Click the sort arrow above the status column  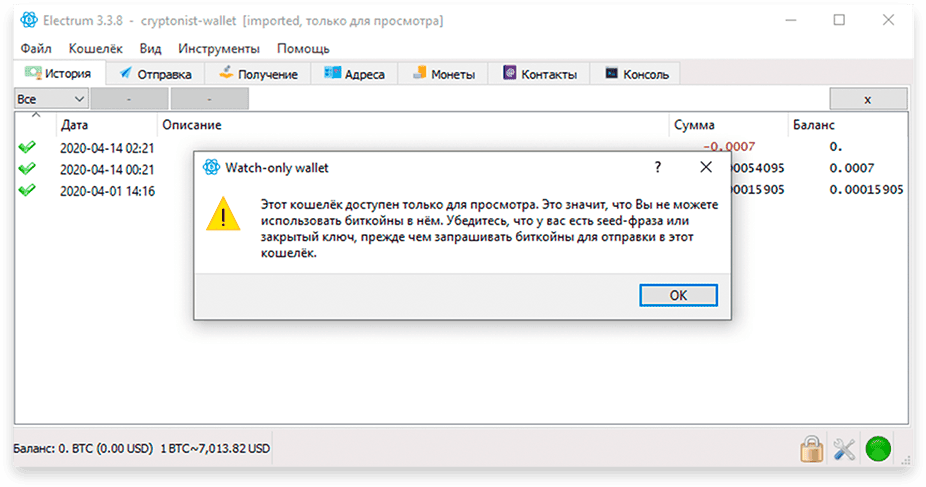(36, 115)
